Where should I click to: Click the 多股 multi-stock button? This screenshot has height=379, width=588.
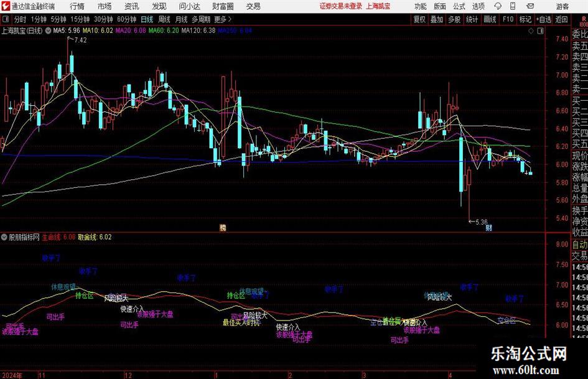click(x=454, y=19)
